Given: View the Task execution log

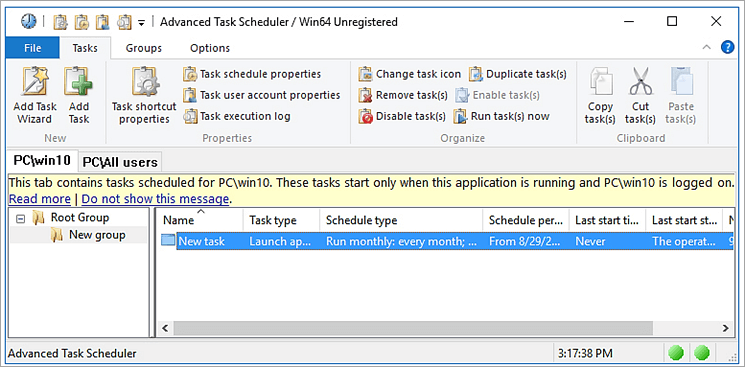Looking at the screenshot, I should 237,116.
